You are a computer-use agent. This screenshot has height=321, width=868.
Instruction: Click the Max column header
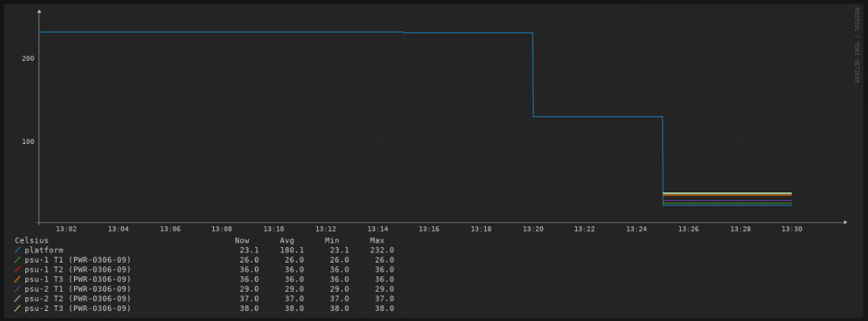[377, 241]
